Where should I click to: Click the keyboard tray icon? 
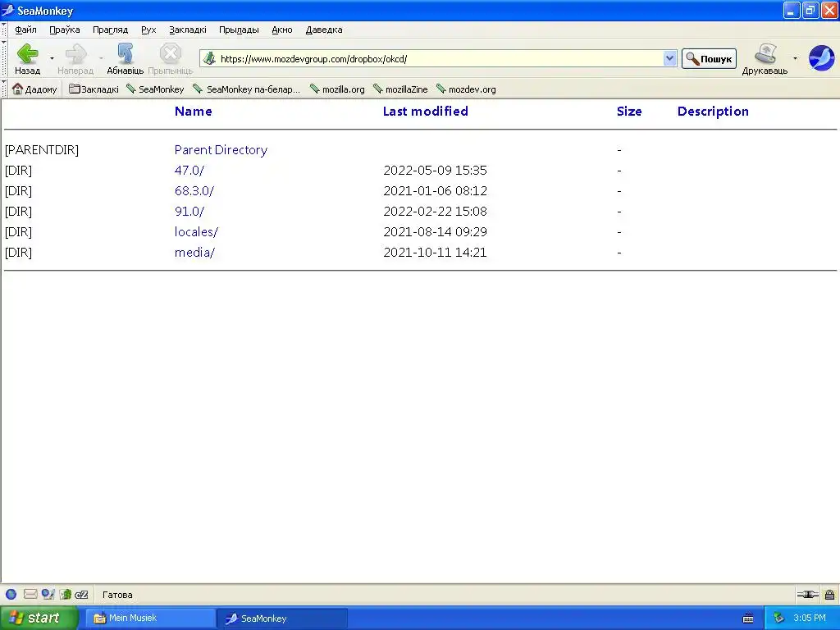click(x=748, y=619)
